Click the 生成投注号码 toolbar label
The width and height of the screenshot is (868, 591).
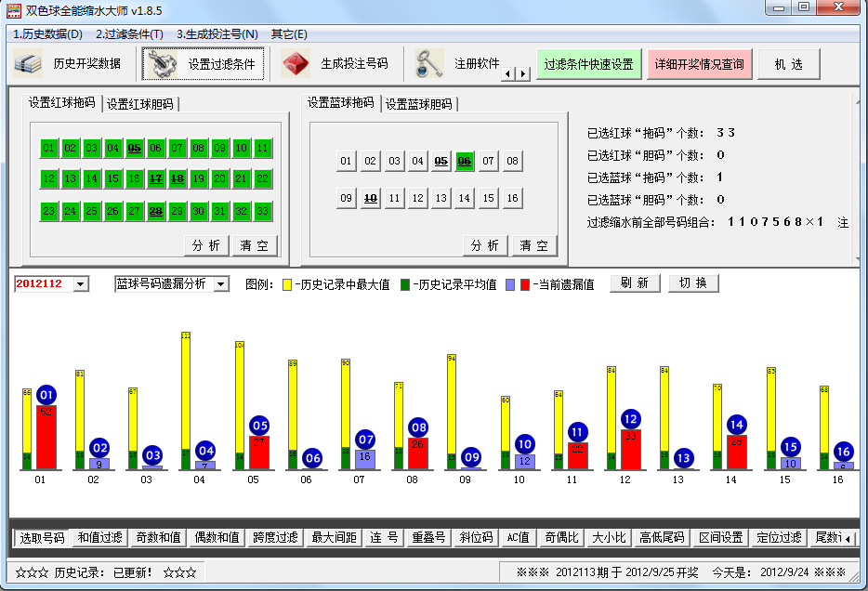(x=354, y=63)
